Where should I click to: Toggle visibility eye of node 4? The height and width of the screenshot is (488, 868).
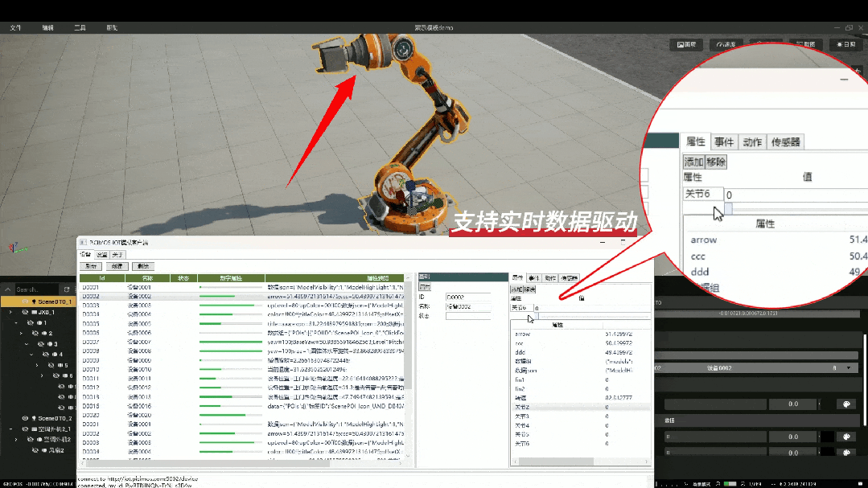46,354
